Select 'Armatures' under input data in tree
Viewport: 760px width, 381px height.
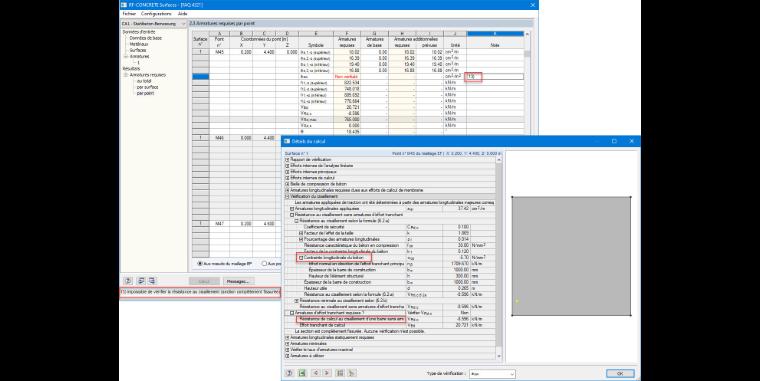(x=139, y=57)
